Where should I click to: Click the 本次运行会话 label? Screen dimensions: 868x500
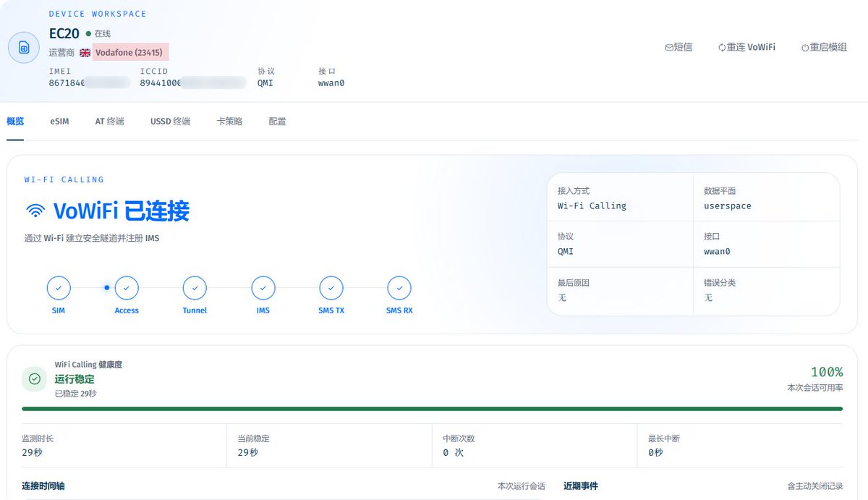[521, 486]
